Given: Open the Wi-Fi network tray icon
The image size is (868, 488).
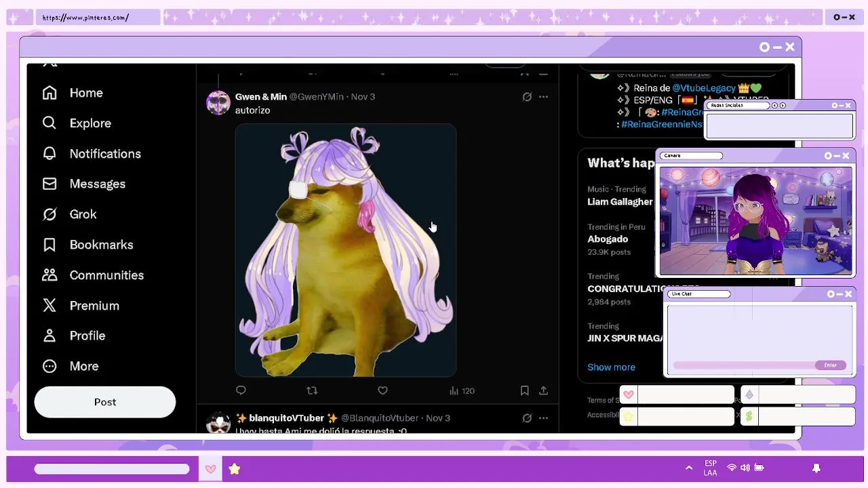Looking at the screenshot, I should (732, 468).
